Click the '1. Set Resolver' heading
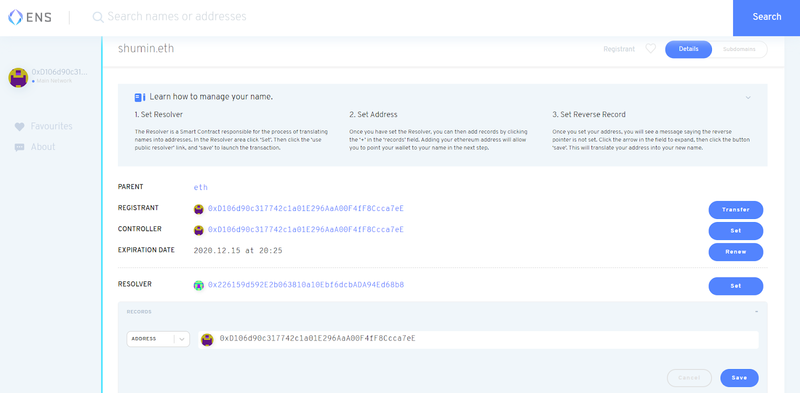This screenshot has height=393, width=800. (x=159, y=114)
